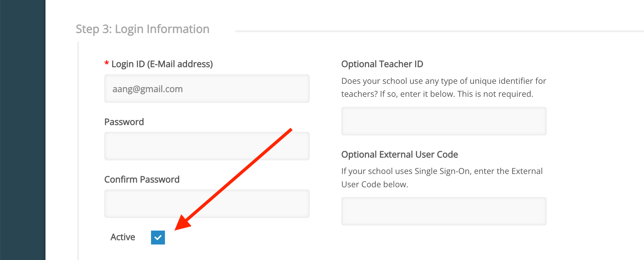This screenshot has height=260, width=644.
Task: Click the Optional Teacher ID text field
Action: pyautogui.click(x=444, y=121)
